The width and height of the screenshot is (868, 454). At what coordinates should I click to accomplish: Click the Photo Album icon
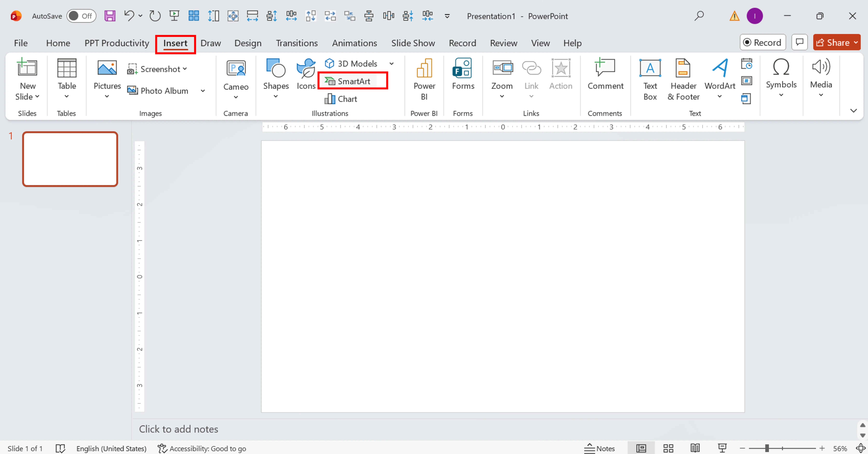[x=132, y=90]
